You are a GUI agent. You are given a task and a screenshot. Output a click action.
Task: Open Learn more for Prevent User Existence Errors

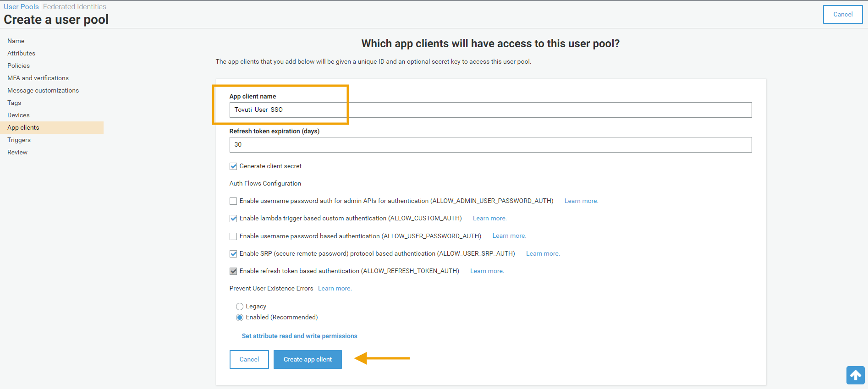pyautogui.click(x=335, y=289)
